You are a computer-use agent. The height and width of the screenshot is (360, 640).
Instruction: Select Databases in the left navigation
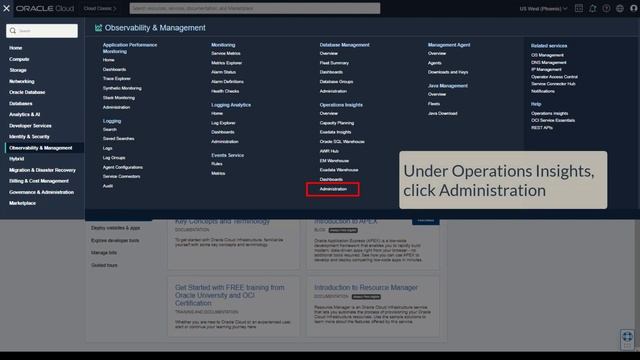(x=20, y=104)
